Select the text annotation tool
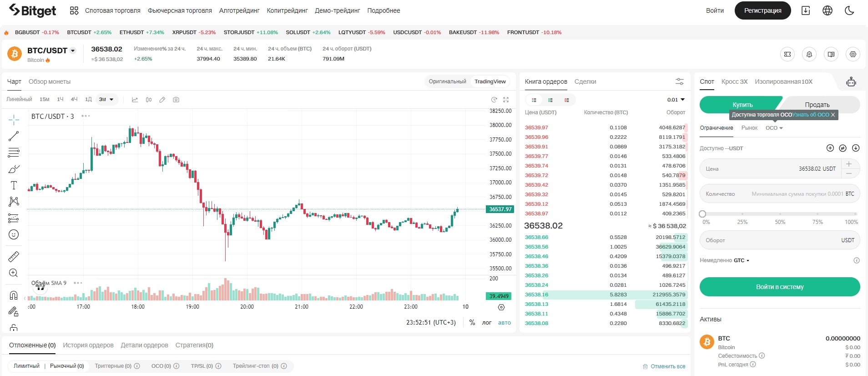This screenshot has height=376, width=868. pyautogui.click(x=14, y=185)
